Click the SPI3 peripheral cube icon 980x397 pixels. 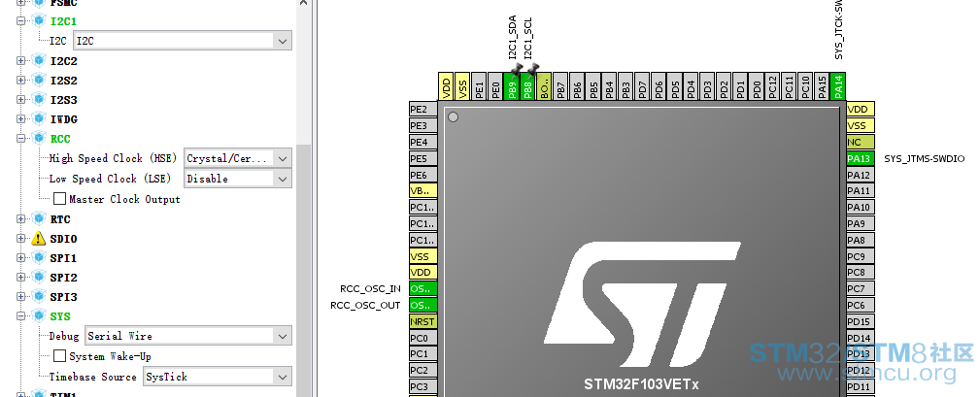click(x=39, y=296)
